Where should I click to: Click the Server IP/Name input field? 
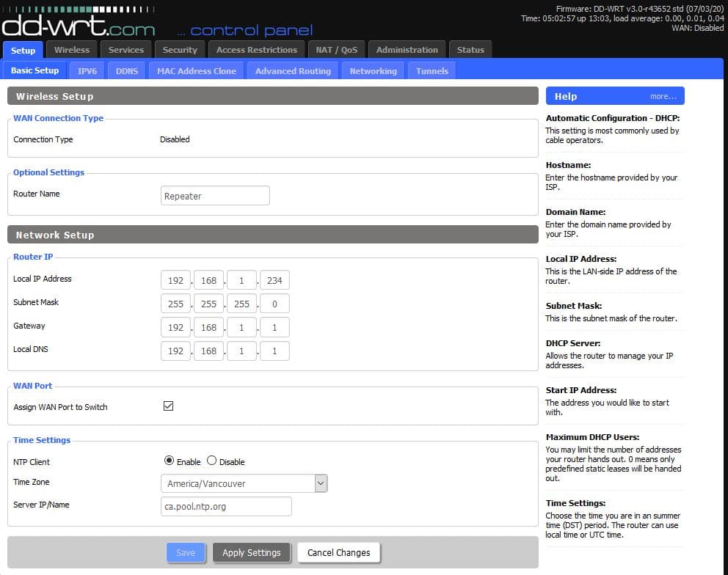[226, 506]
